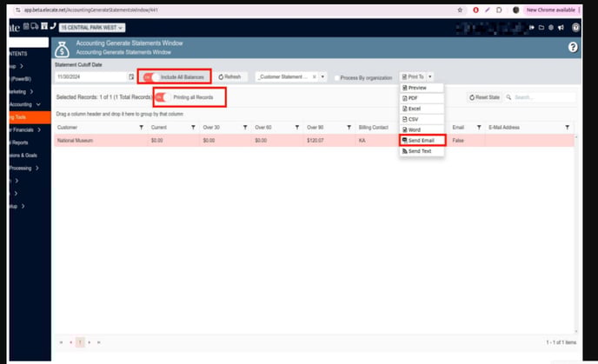Click the Customer column filter icon
Image resolution: width=598 pixels, height=364 pixels.
141,127
